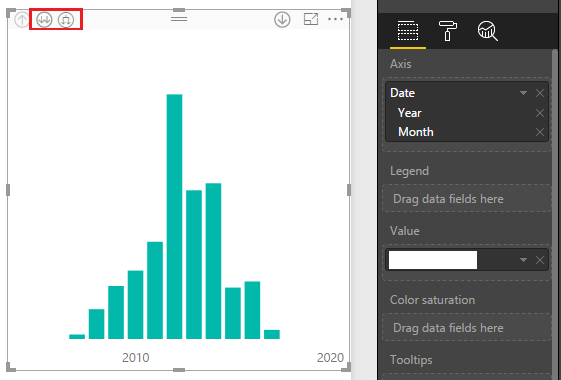Image resolution: width=561 pixels, height=380 pixels.
Task: Click the greyed Drill Up arrow icon
Action: tap(21, 19)
